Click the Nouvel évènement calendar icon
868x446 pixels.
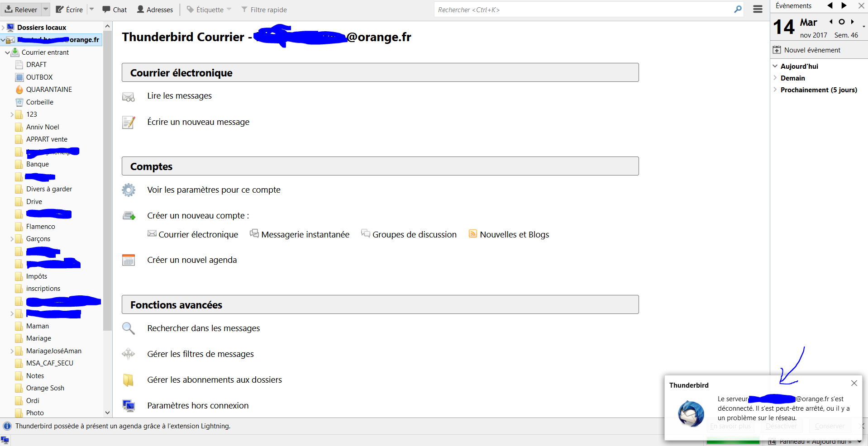(777, 50)
